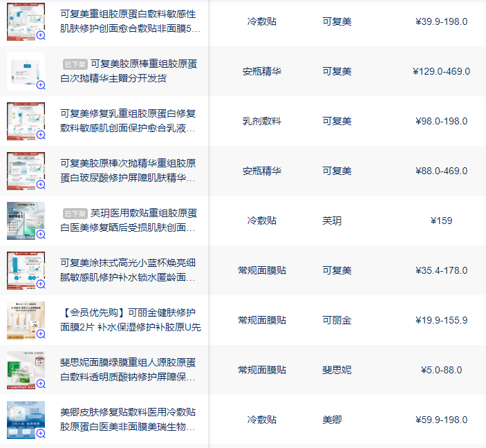The image size is (486, 448).
Task: Select 安瓶精华 category in ¥88.0-469.0 row
Action: point(262,171)
